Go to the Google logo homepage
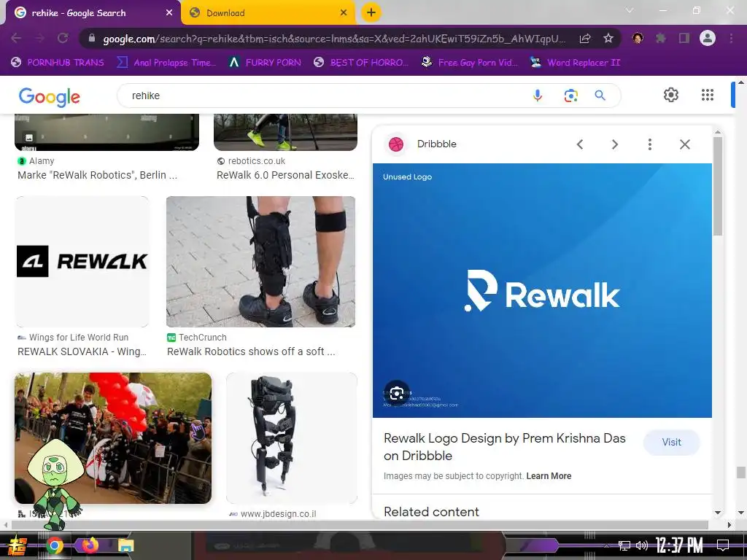 point(50,97)
